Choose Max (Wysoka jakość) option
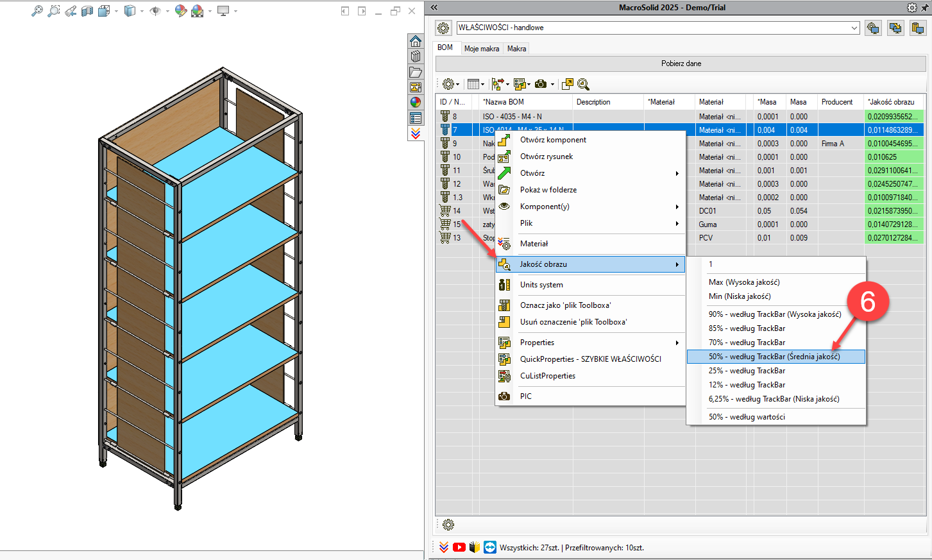 point(776,282)
